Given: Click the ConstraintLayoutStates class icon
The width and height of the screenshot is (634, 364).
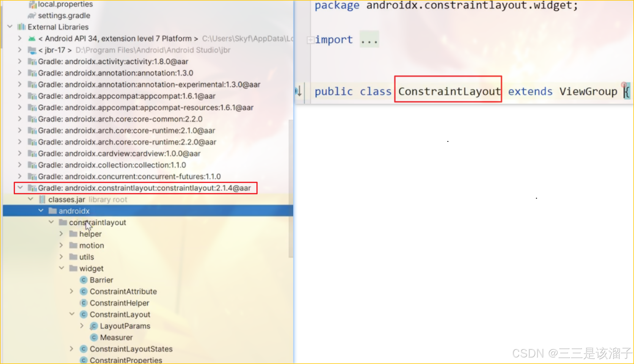Looking at the screenshot, I should click(x=84, y=349).
